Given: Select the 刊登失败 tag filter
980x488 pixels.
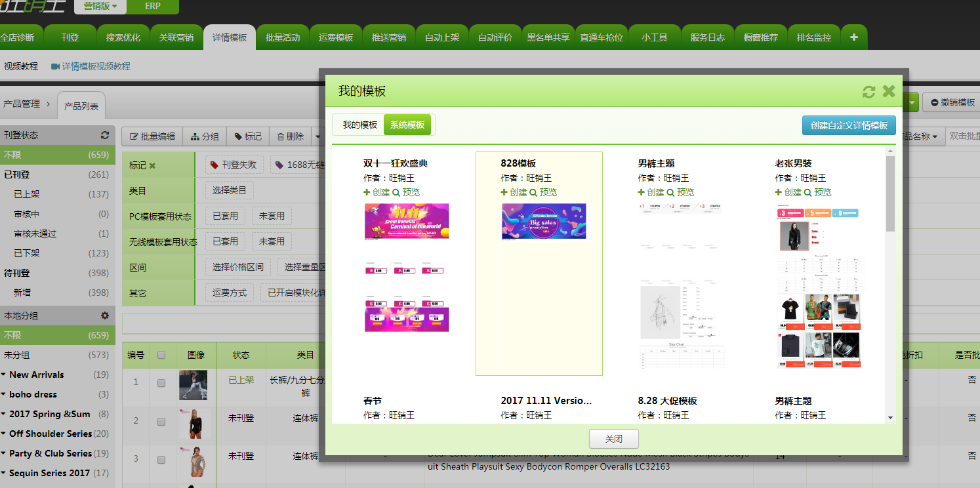Looking at the screenshot, I should tap(234, 165).
